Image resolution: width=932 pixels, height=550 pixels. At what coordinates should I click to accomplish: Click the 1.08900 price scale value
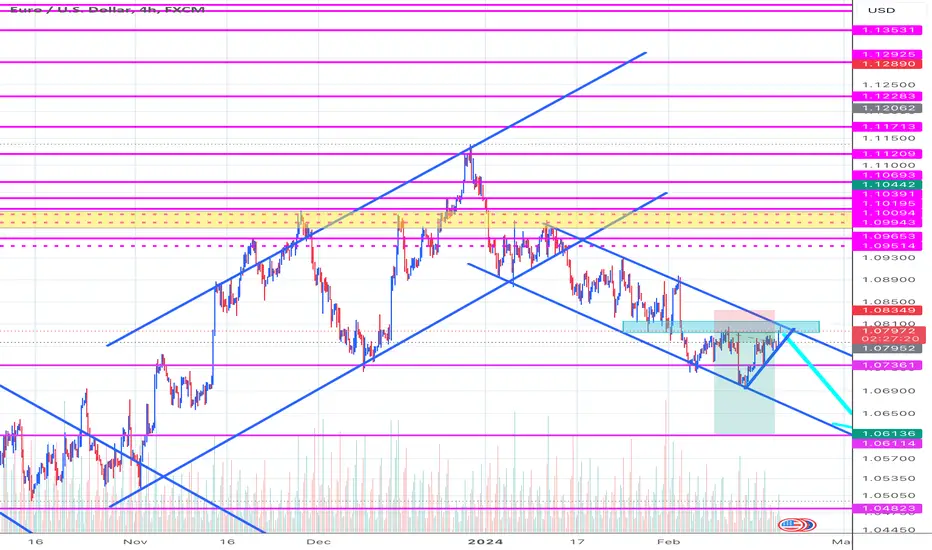click(x=889, y=279)
